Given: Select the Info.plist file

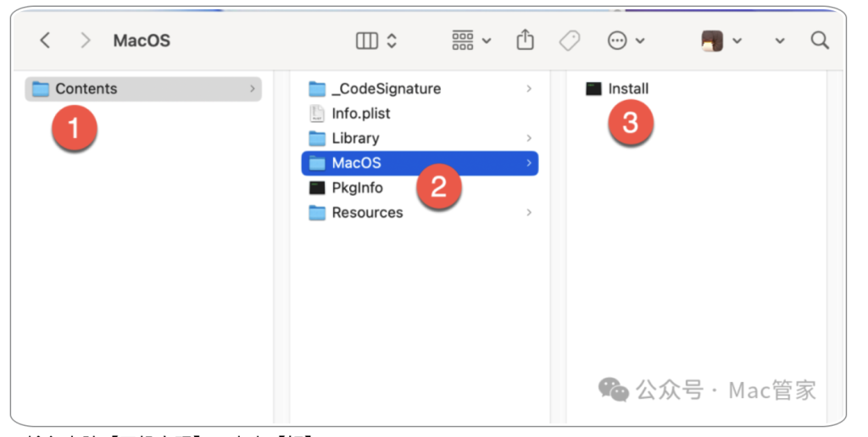Looking at the screenshot, I should tap(360, 113).
